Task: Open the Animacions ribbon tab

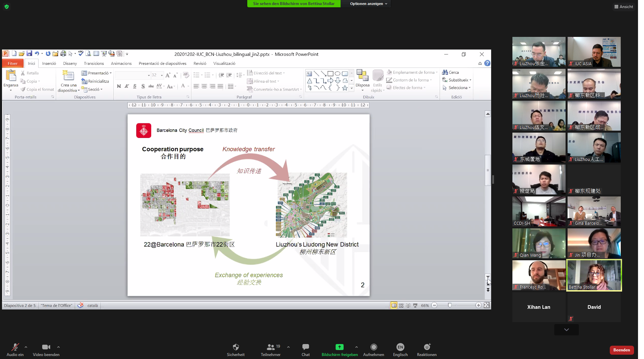Action: coord(121,63)
